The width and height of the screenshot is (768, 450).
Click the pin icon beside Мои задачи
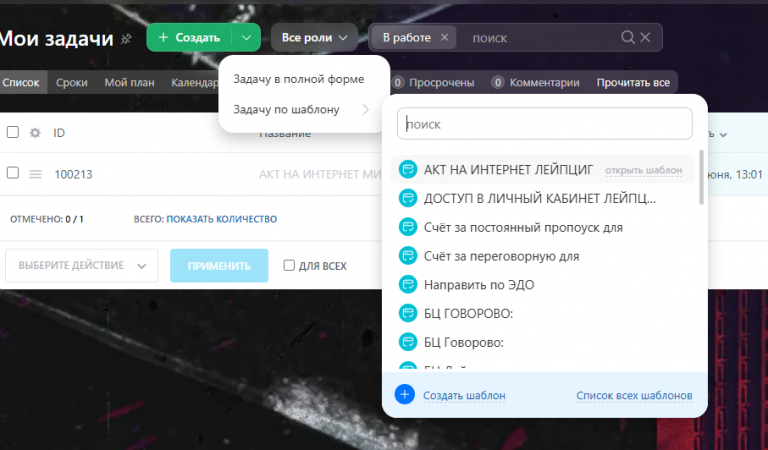(x=126, y=39)
